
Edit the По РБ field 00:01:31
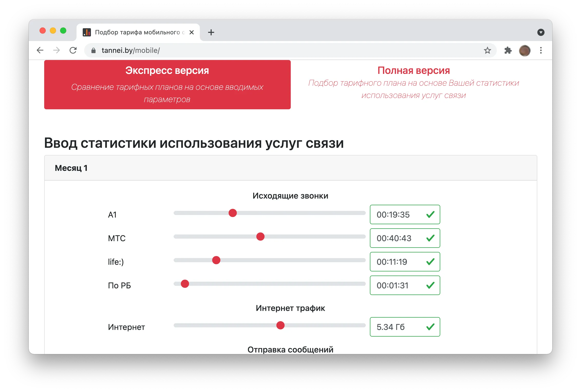pos(405,285)
